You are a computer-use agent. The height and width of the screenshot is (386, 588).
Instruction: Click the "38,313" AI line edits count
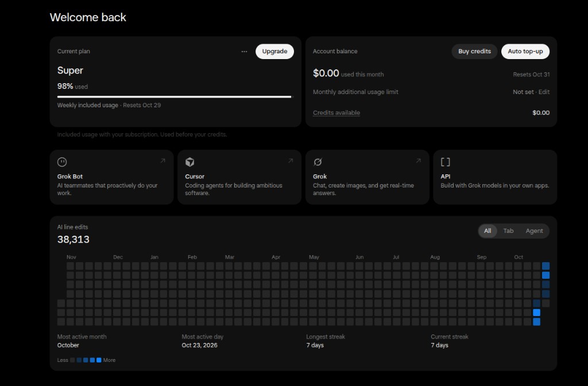coord(73,240)
